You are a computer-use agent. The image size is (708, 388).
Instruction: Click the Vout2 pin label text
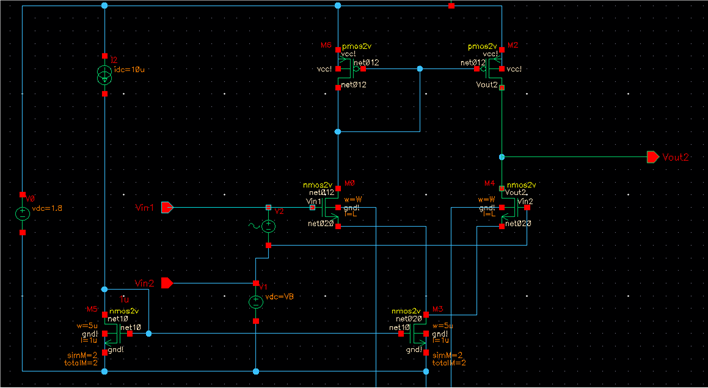pos(676,157)
